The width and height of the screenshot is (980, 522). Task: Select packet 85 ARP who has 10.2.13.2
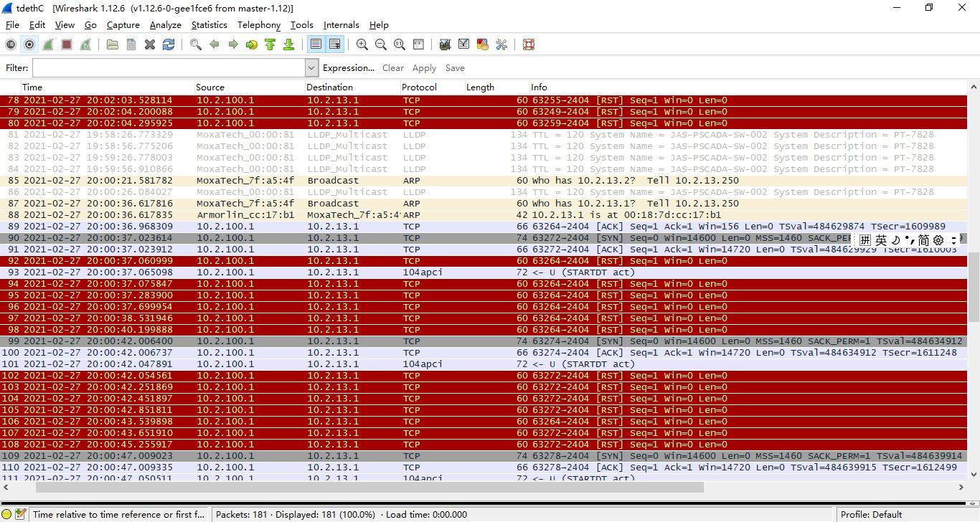click(484, 181)
